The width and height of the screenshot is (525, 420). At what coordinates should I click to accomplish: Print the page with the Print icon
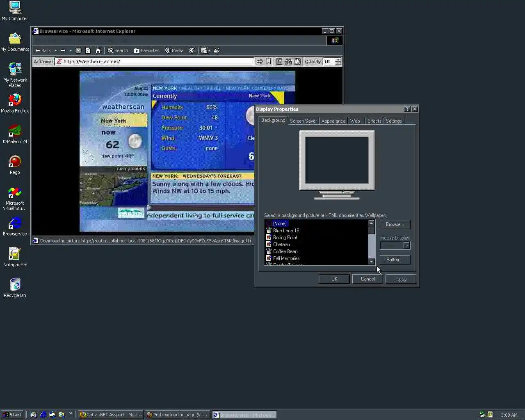217,50
